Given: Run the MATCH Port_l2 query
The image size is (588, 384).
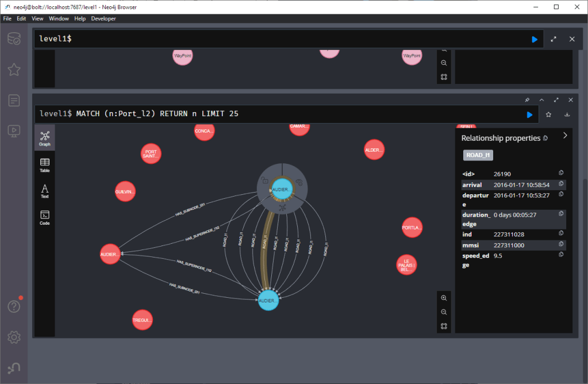Looking at the screenshot, I should pyautogui.click(x=529, y=114).
